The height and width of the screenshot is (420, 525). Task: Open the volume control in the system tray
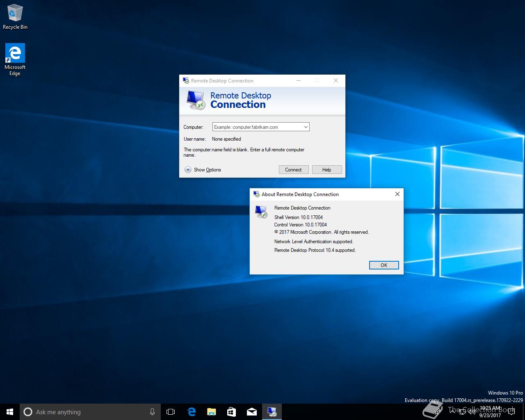(472, 412)
